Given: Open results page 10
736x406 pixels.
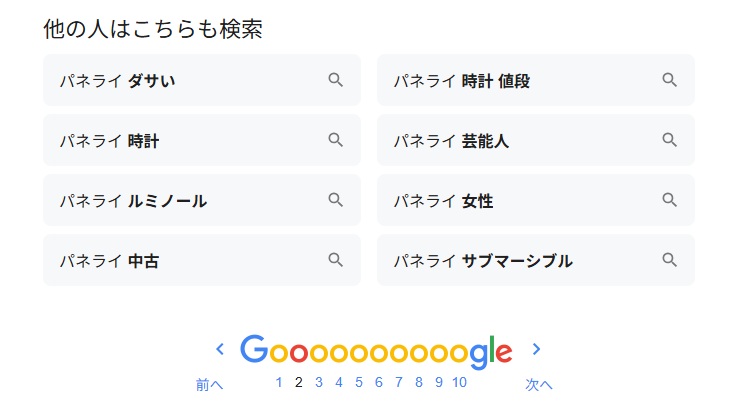Looking at the screenshot, I should pos(459,382).
